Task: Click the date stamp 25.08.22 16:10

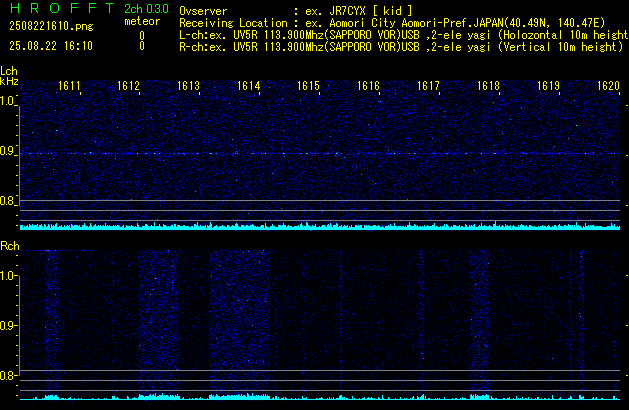Action: [51, 46]
